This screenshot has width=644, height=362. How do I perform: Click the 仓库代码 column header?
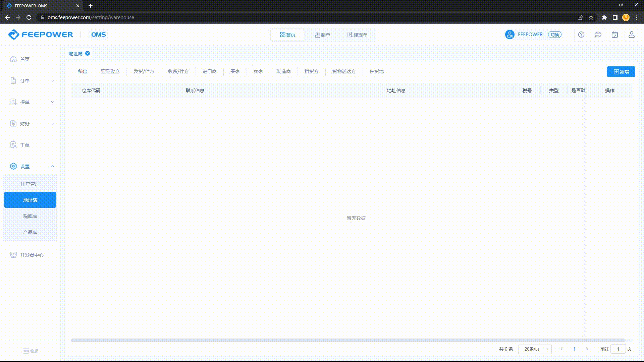(x=91, y=90)
